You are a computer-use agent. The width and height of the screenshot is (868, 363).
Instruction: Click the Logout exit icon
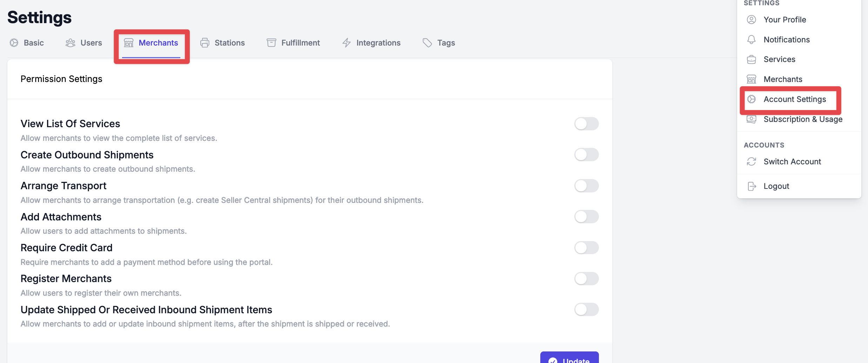(x=751, y=186)
